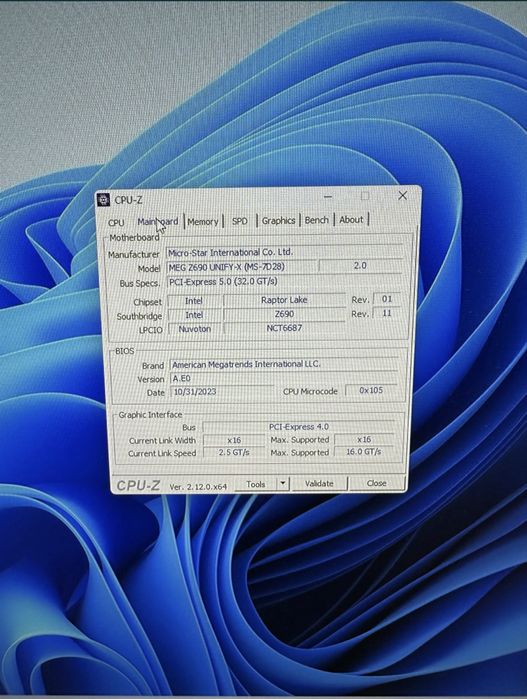Click the CPU Microcode 0x105 value
Screen dimensions: 527x699
[371, 390]
